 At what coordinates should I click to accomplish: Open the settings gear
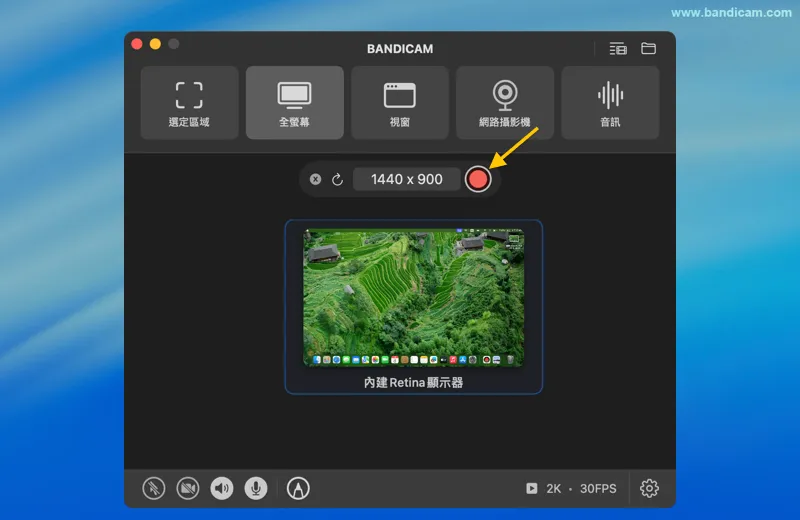point(649,488)
